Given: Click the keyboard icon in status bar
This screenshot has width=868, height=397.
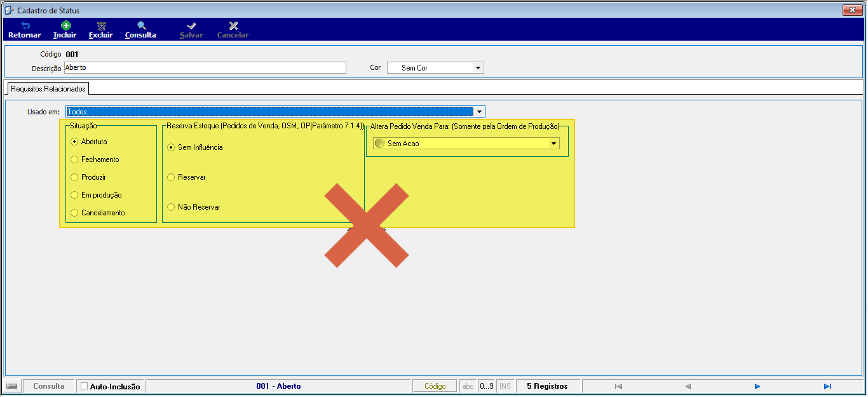Looking at the screenshot, I should (12, 386).
